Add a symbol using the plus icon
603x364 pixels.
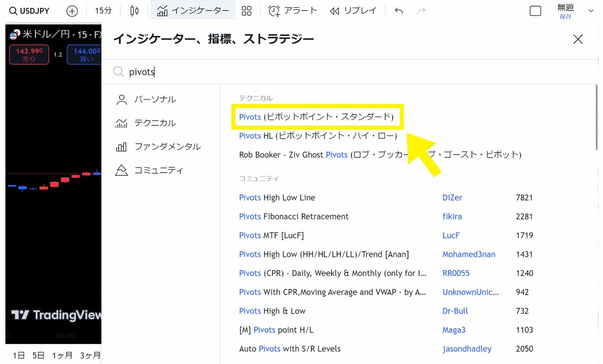72,11
